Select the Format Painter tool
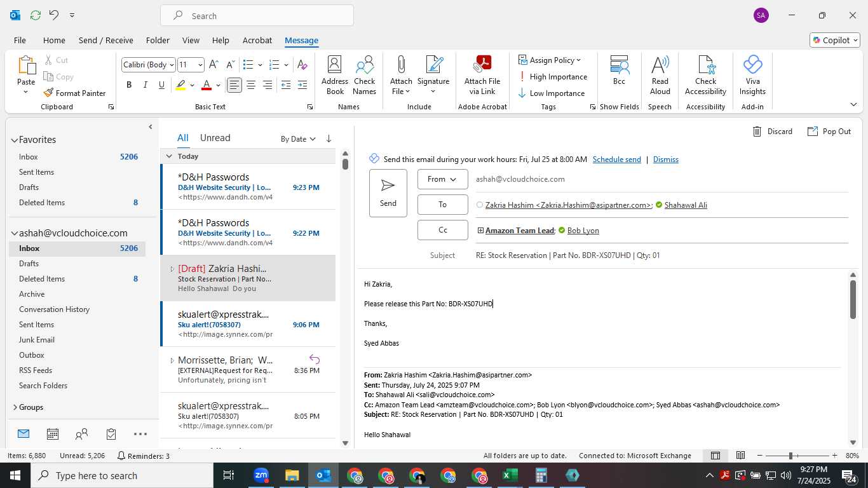868x488 pixels. pyautogui.click(x=74, y=93)
